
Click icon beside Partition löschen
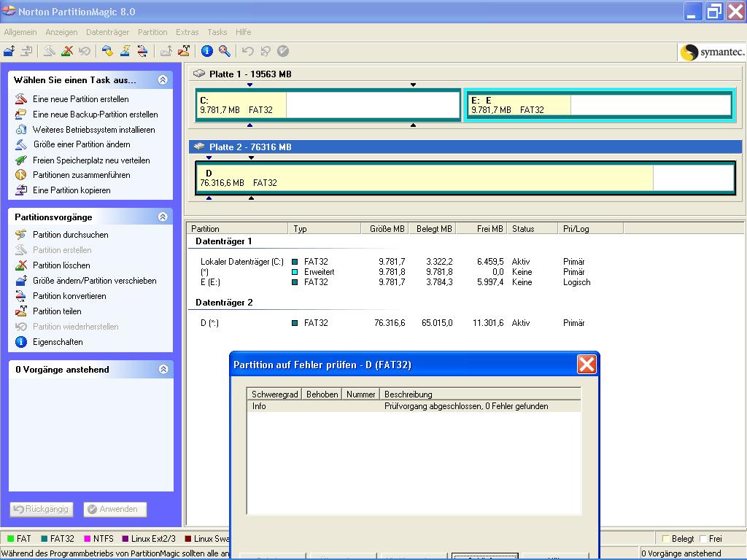tap(21, 265)
